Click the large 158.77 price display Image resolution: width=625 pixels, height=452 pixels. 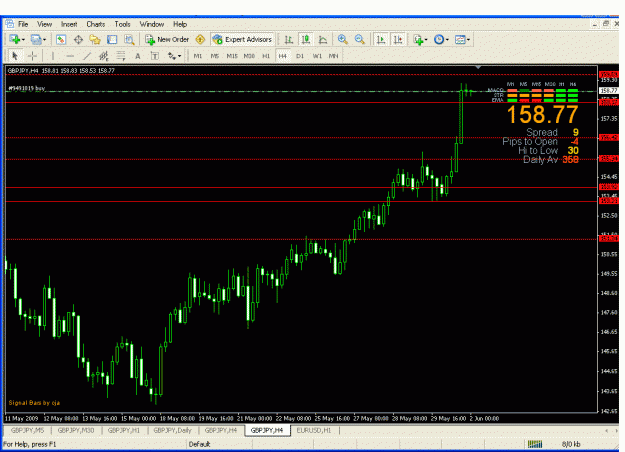(x=542, y=115)
